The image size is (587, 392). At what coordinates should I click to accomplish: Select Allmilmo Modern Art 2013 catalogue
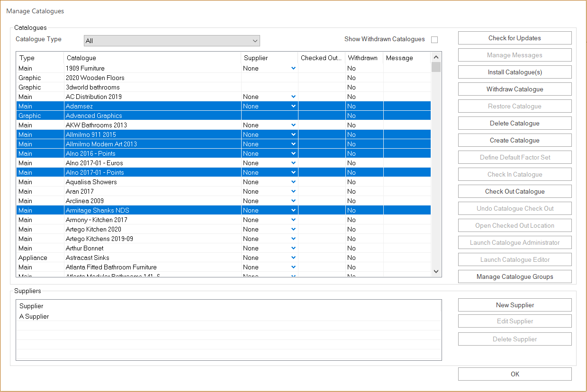pos(224,144)
